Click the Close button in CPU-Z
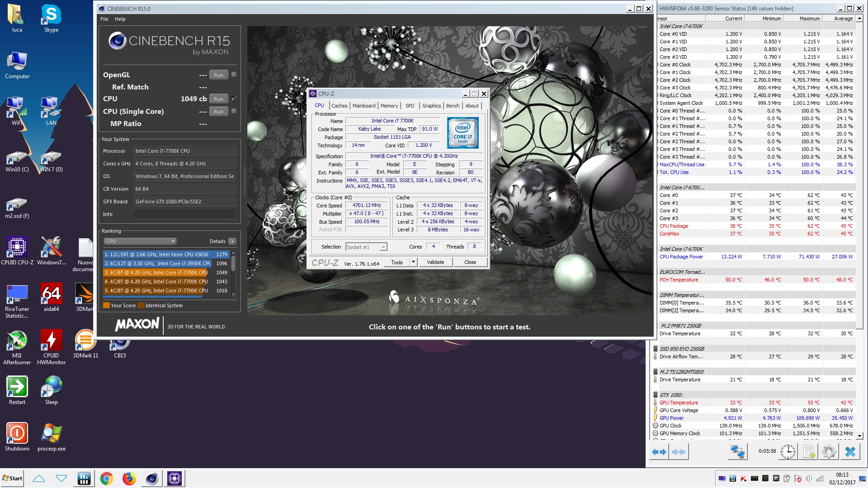868x488 pixels. pyautogui.click(x=470, y=262)
